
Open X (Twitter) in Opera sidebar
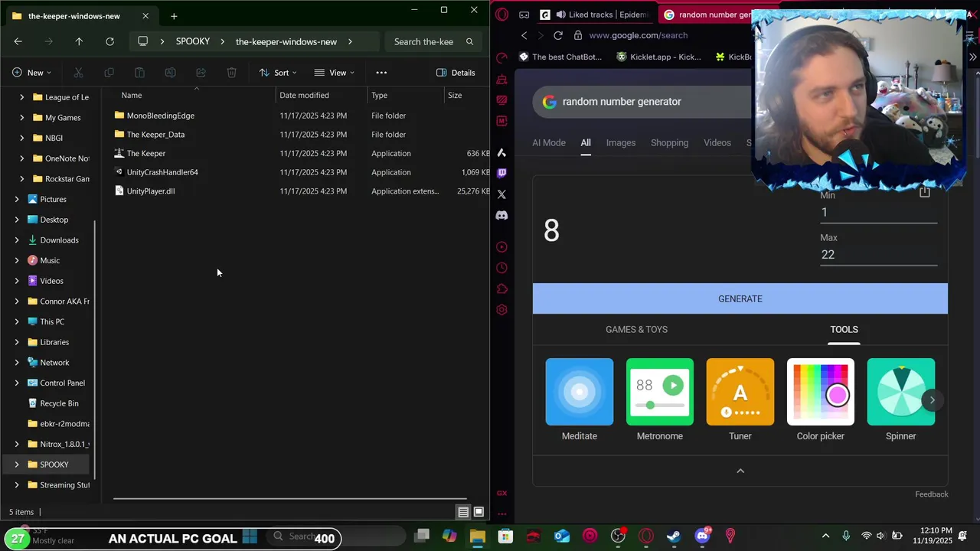[x=501, y=194]
